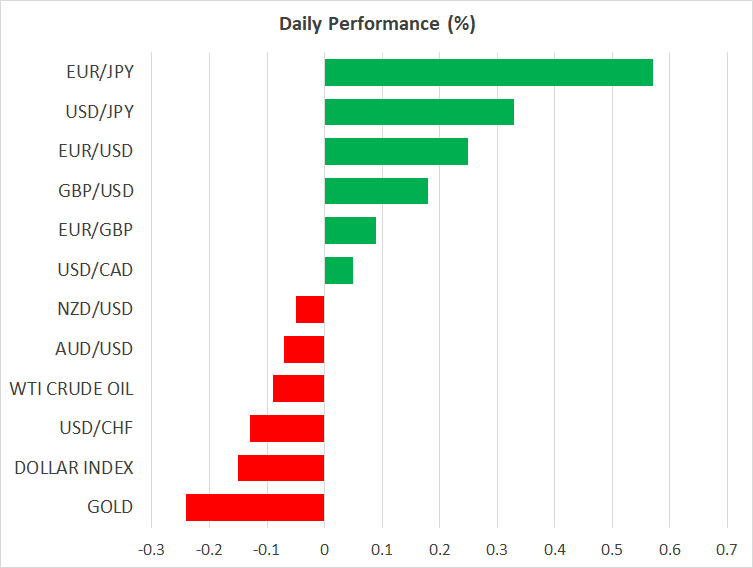Select the EUR/USD green bar

tap(396, 151)
